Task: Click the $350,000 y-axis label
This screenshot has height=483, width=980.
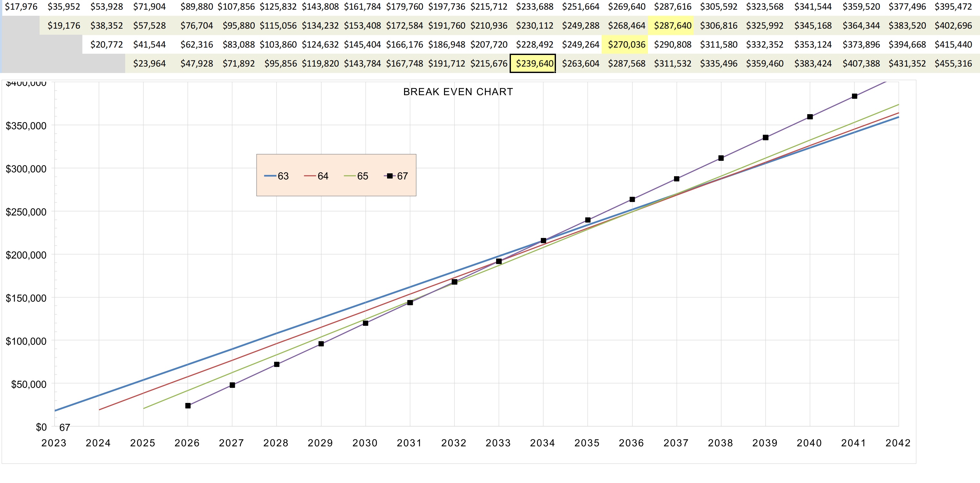Action: (x=26, y=126)
